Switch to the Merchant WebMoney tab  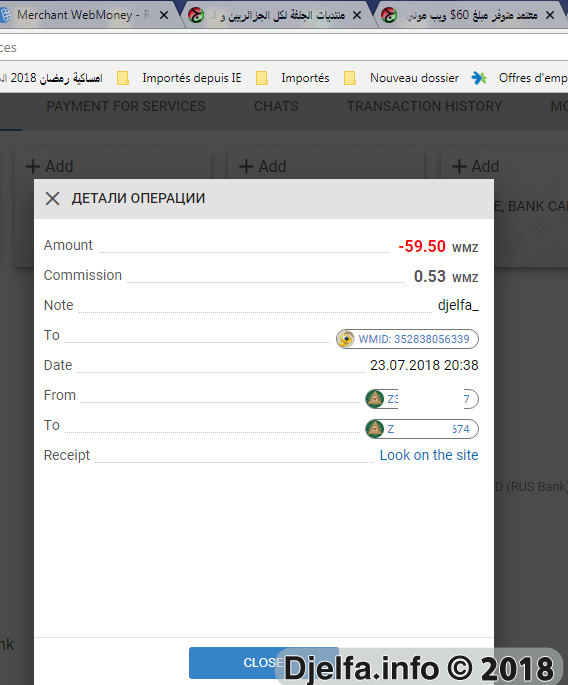coord(83,15)
